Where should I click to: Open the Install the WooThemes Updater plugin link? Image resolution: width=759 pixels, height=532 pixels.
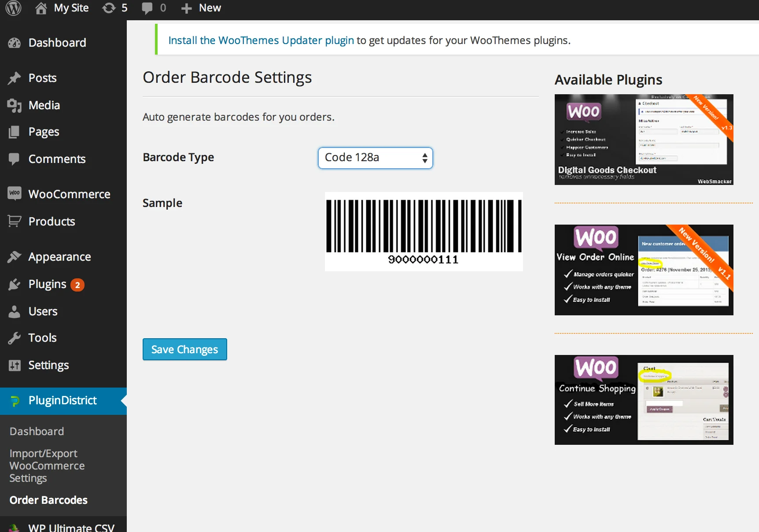261,40
